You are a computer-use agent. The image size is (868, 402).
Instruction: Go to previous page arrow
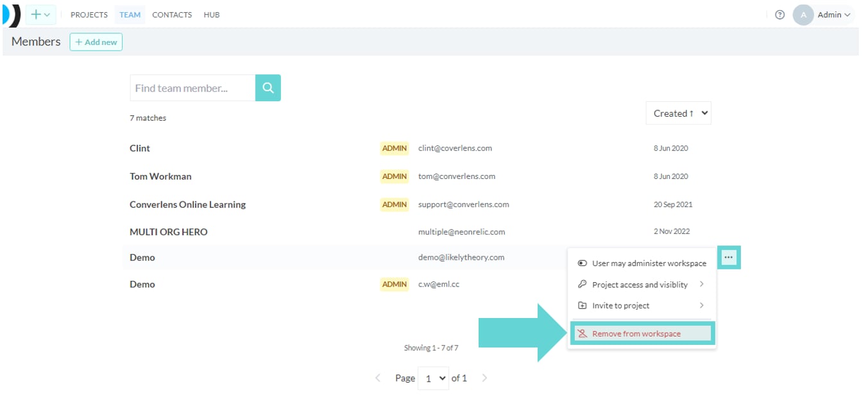[378, 378]
